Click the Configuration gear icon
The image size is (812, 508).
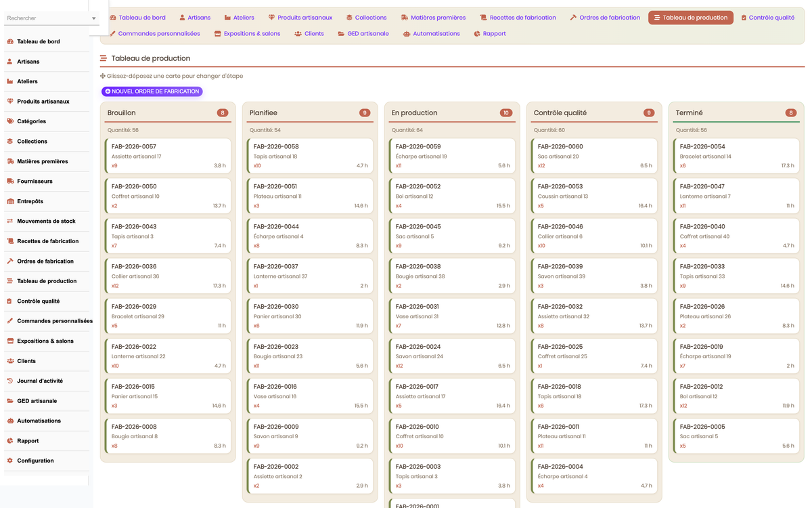pyautogui.click(x=10, y=461)
